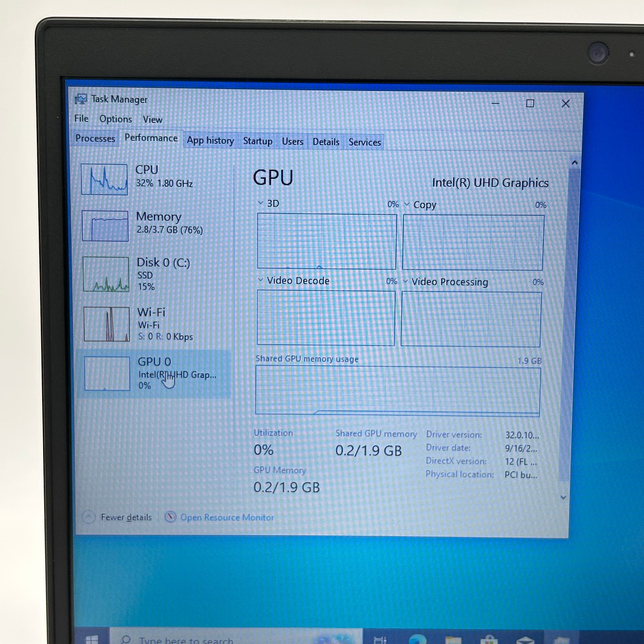This screenshot has height=644, width=644.
Task: Click the vertical scrollbar thumb
Action: [569, 325]
